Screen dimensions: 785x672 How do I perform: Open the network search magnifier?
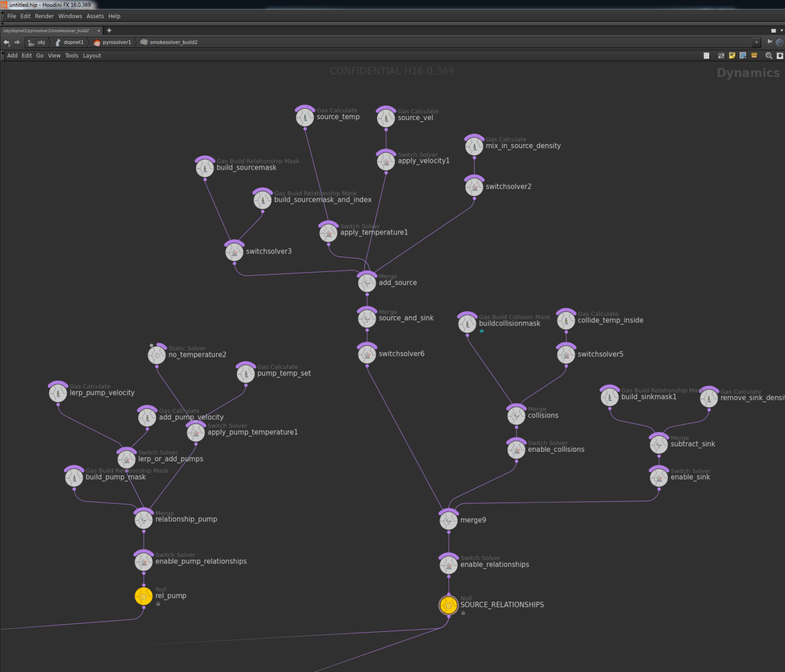pos(768,56)
